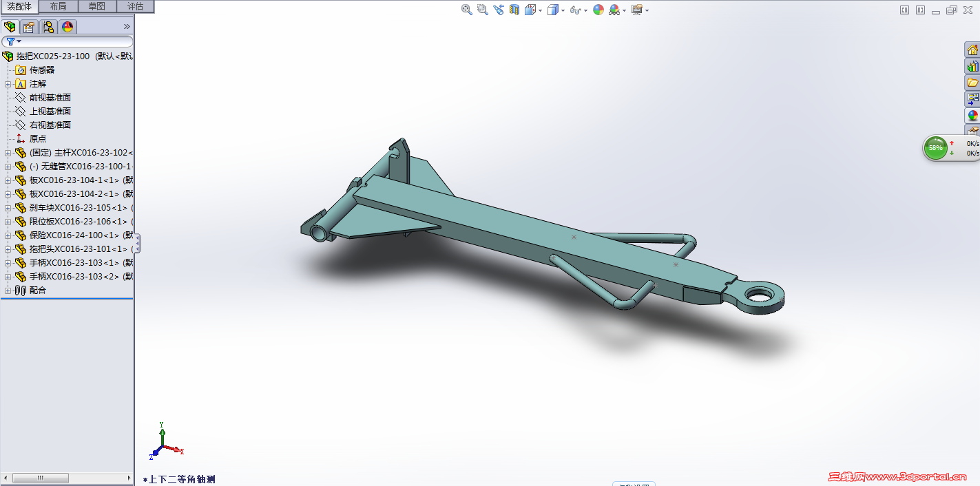Viewport: 980px width, 486px height.
Task: Select the Zoom to Area tool
Action: click(482, 10)
